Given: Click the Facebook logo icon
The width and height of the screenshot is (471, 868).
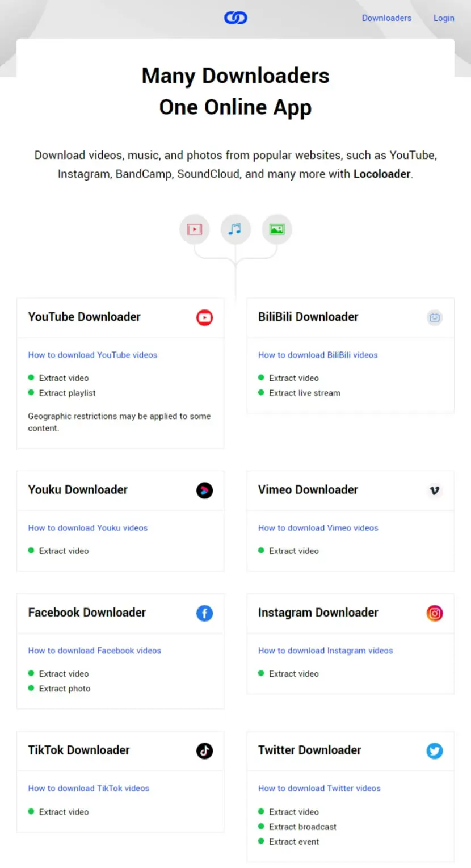Looking at the screenshot, I should point(205,613).
